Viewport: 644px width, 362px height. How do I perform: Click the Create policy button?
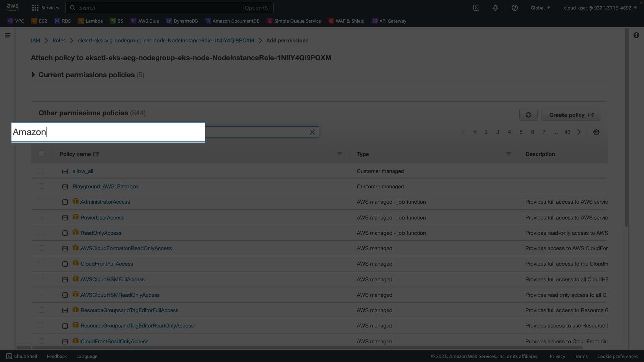pos(571,115)
